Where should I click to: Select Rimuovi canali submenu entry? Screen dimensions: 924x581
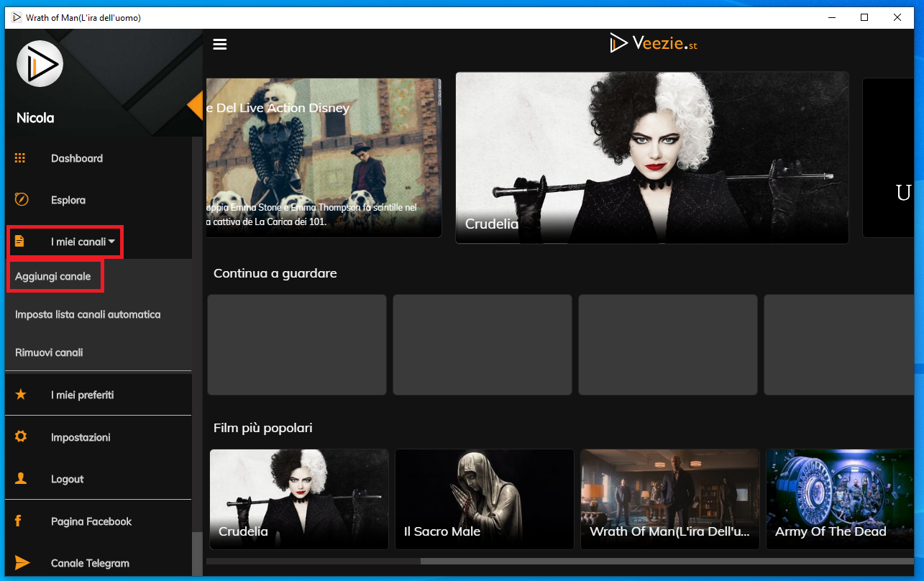pyautogui.click(x=49, y=352)
